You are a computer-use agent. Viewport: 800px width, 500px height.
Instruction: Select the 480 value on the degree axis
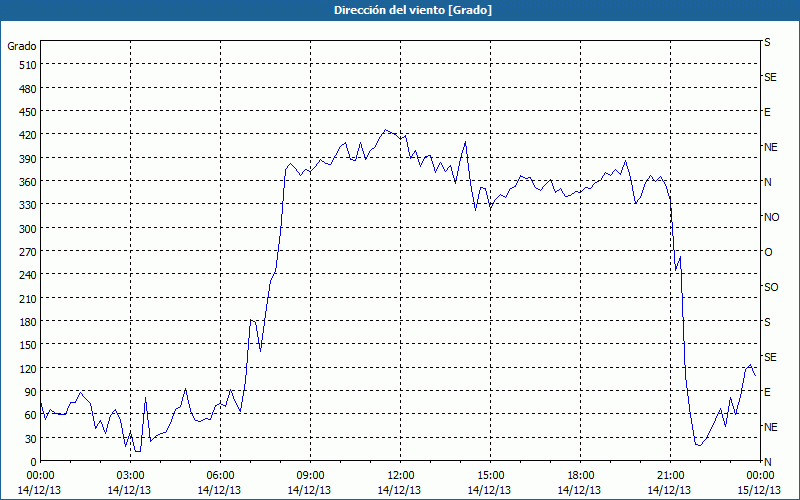28,88
